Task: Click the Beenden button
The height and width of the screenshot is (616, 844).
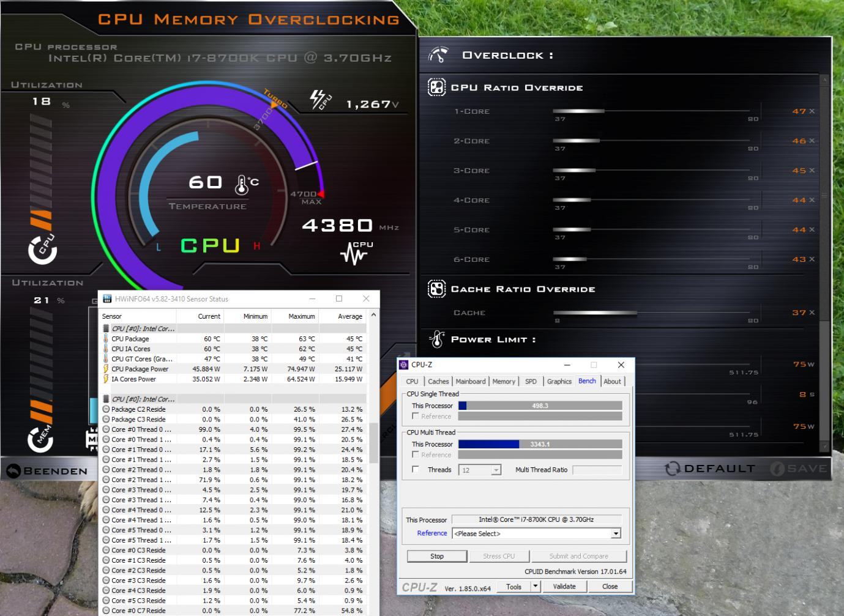Action: [x=48, y=471]
